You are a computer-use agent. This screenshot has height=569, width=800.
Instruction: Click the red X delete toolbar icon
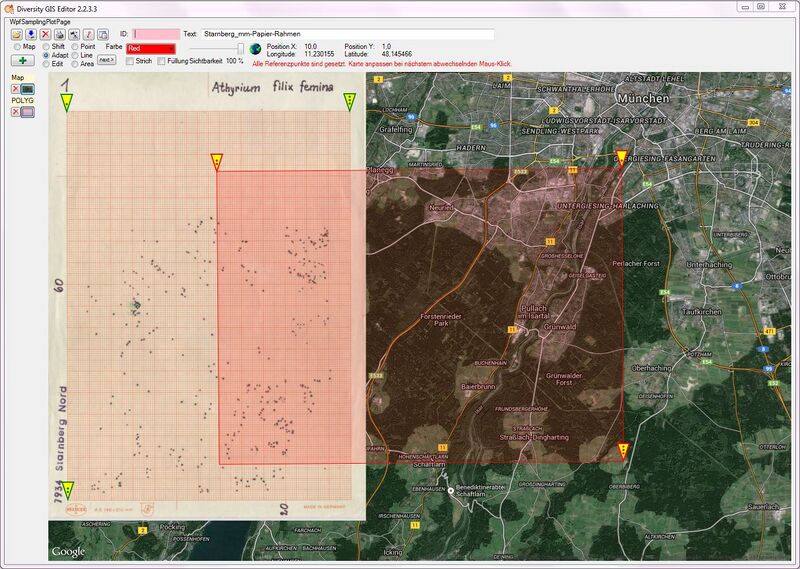45,34
